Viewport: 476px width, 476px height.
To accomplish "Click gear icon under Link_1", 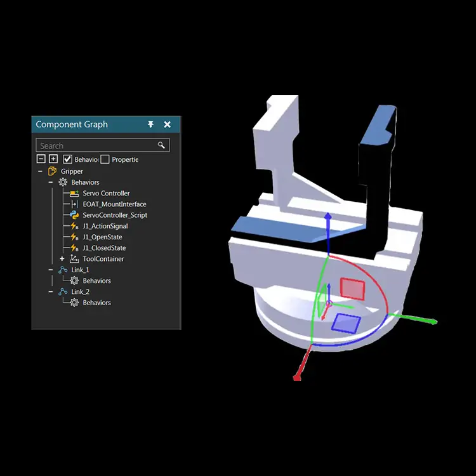I will [74, 281].
